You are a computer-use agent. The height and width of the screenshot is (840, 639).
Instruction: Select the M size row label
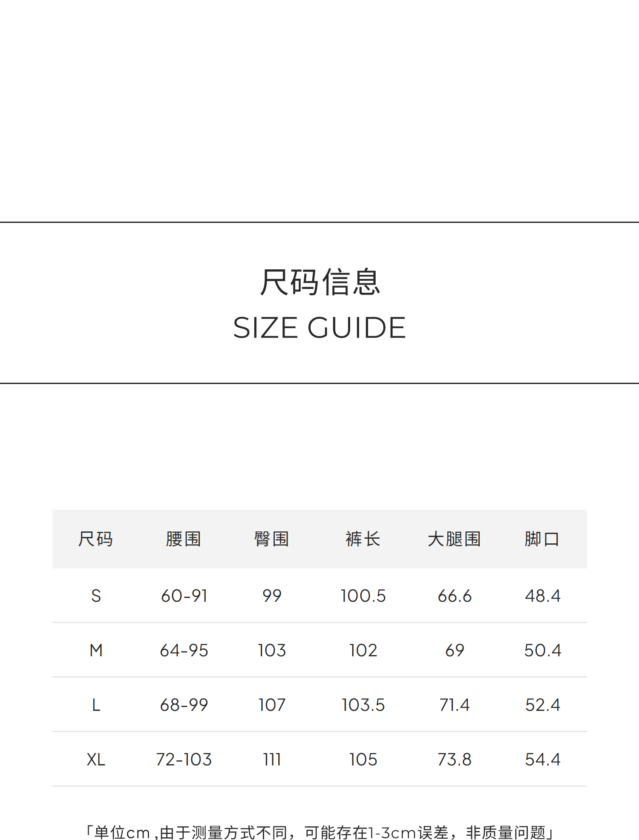coord(96,650)
